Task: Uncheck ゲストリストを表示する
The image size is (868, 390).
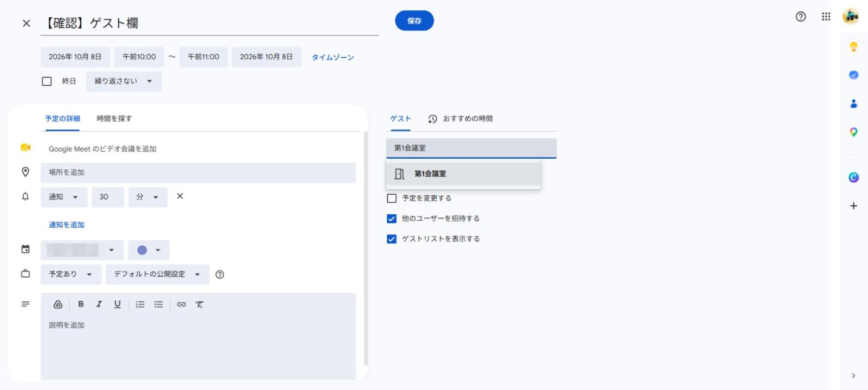Action: coord(392,239)
